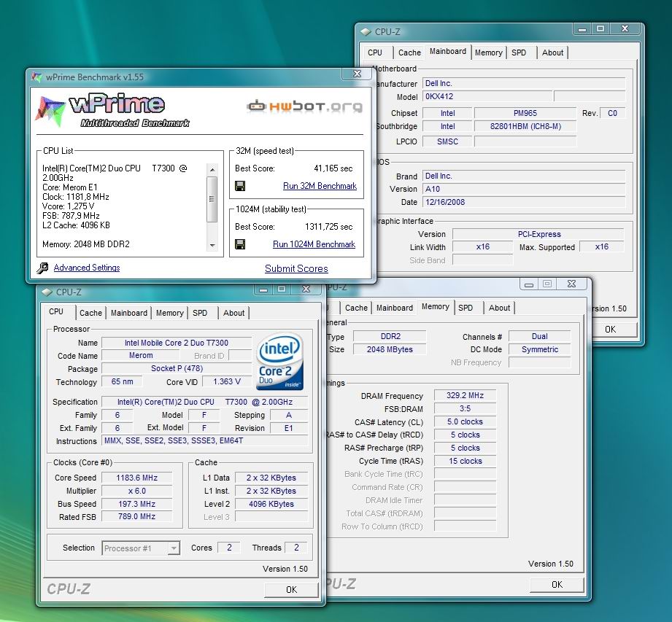Click the Instructions field MMX, SSE list
The height and width of the screenshot is (622, 672).
click(x=204, y=441)
